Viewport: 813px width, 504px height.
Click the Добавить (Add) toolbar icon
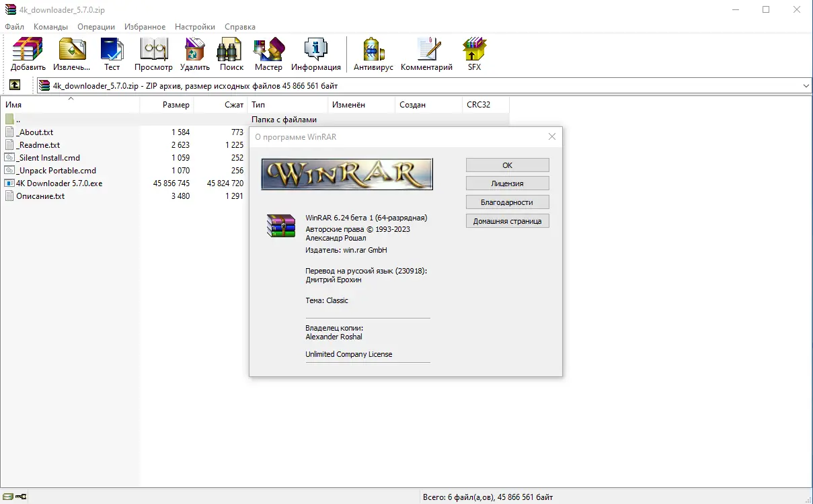click(28, 54)
